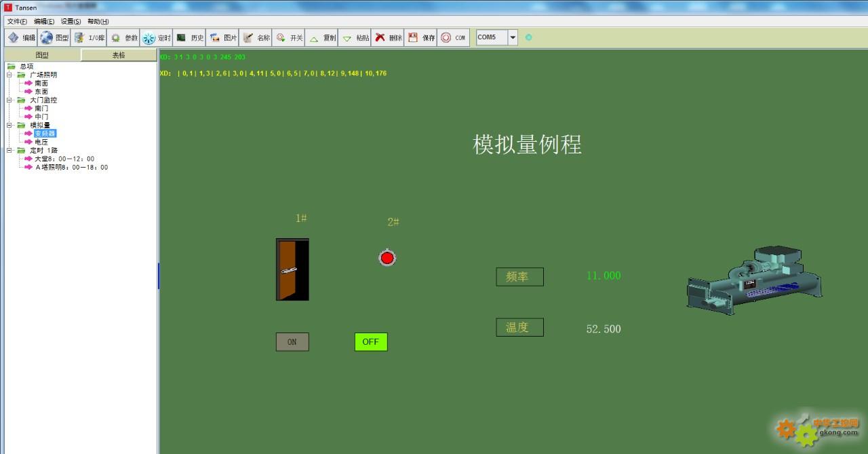868x454 pixels.
Task: Click the yellow XD data readout line
Action: tap(273, 73)
